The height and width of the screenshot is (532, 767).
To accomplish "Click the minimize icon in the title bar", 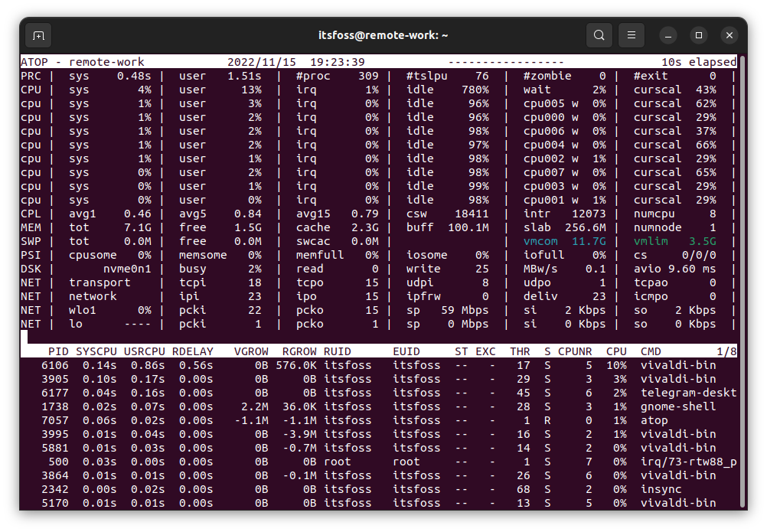I will point(667,35).
